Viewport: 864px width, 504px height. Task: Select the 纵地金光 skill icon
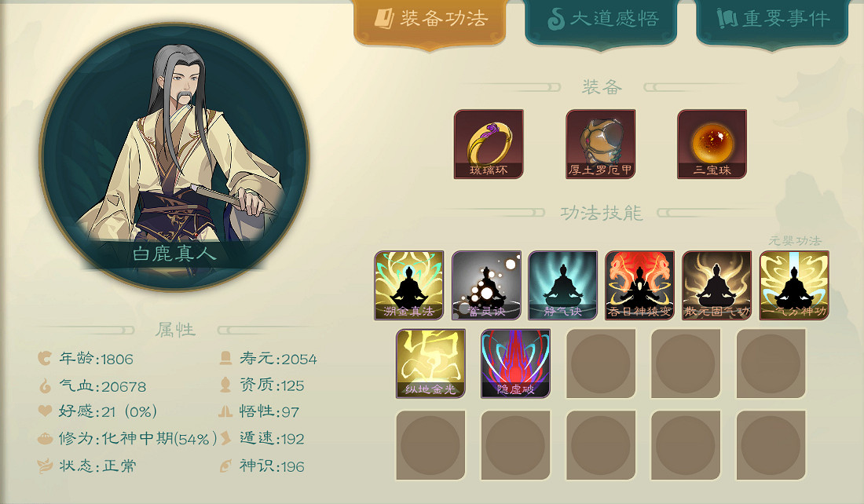[430, 363]
